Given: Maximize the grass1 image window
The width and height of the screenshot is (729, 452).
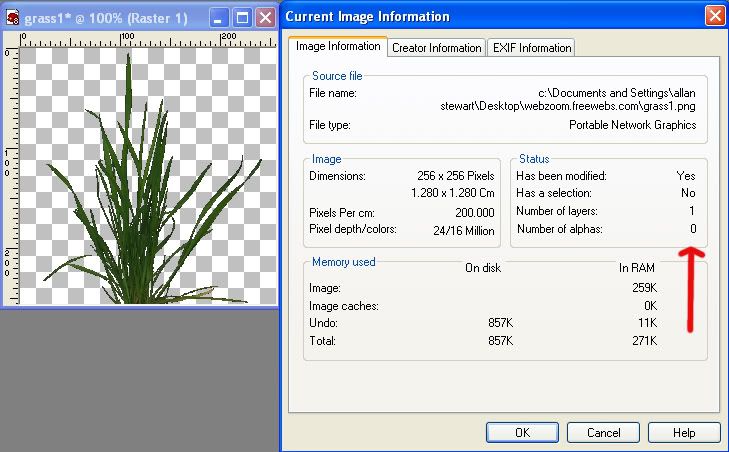Looking at the screenshot, I should point(242,17).
